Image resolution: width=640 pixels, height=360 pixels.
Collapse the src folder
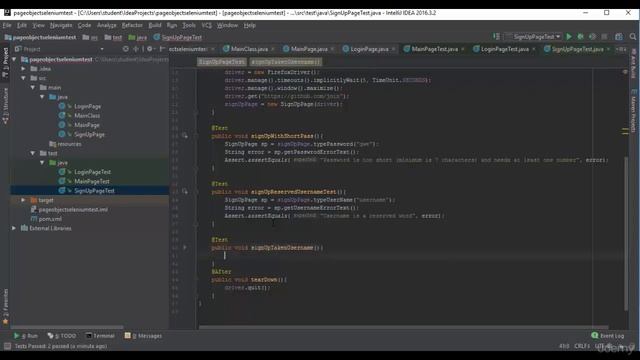point(24,78)
